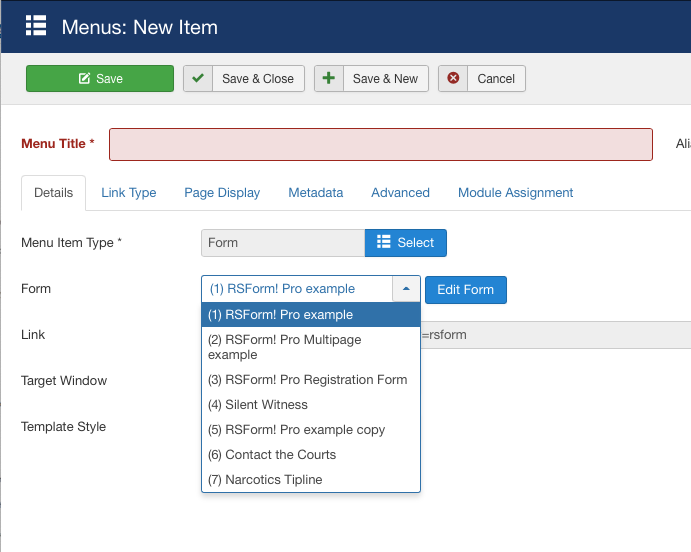Click the green Save button
The height and width of the screenshot is (552, 691).
100,79
